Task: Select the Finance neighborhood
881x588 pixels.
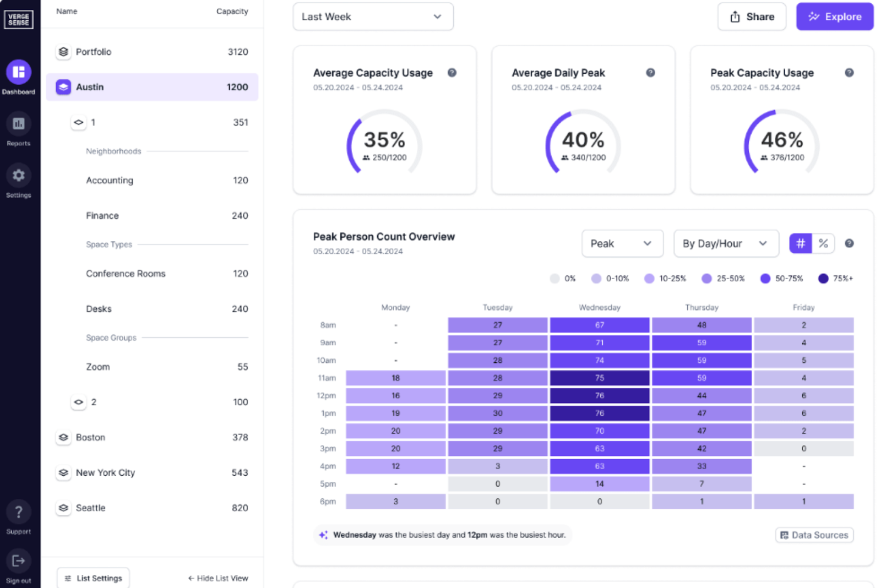Action: pyautogui.click(x=102, y=215)
